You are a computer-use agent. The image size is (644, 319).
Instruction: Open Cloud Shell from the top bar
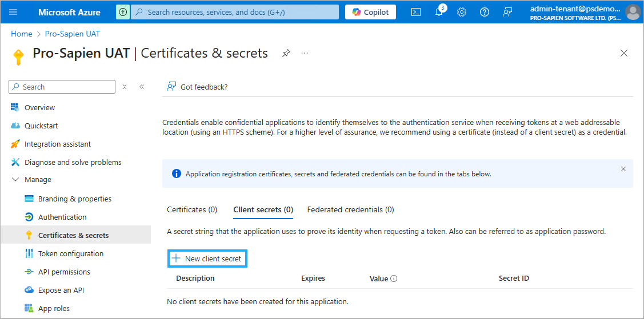click(417, 12)
